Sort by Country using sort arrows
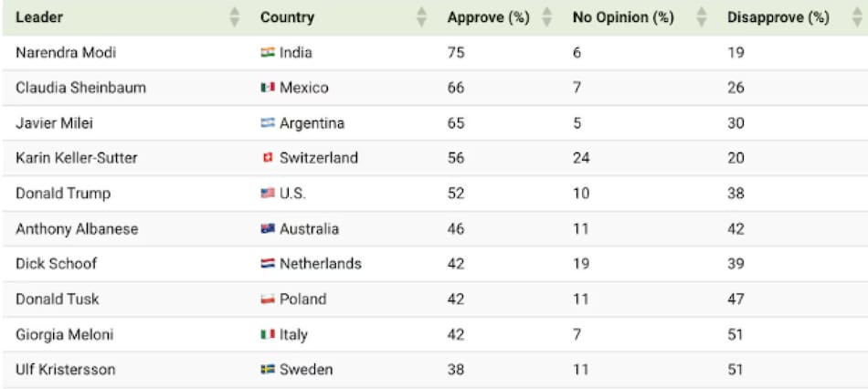Image resolution: width=868 pixels, height=389 pixels. coord(421,17)
